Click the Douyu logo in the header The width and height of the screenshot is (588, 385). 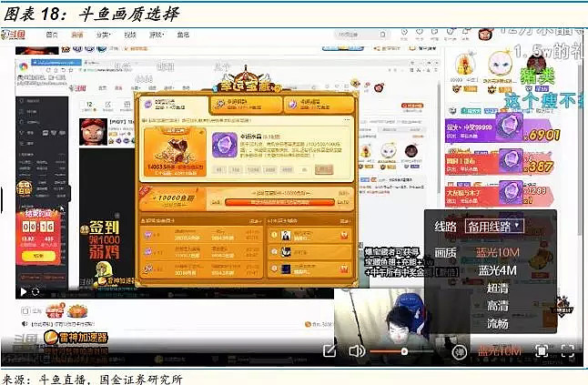(x=14, y=35)
